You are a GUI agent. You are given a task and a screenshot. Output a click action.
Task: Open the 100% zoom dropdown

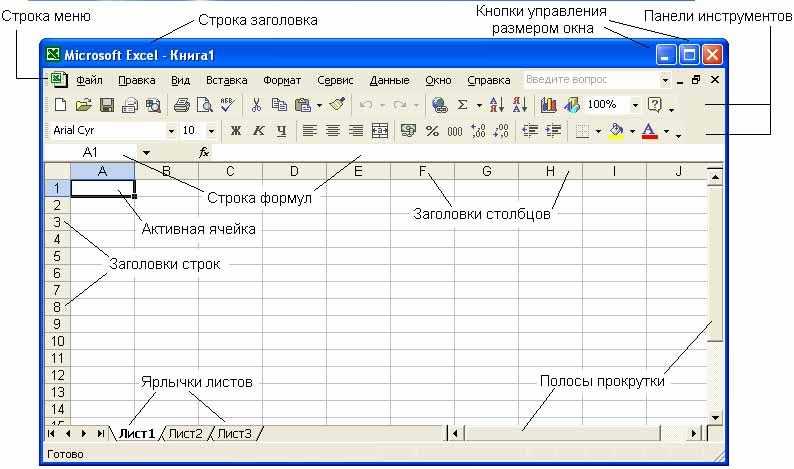(635, 105)
